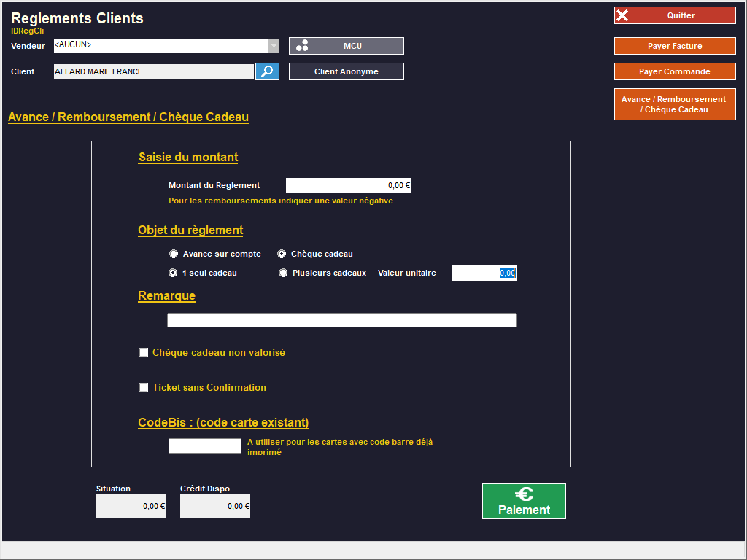Select the Avance sur compte option
This screenshot has height=560, width=747.
[174, 254]
